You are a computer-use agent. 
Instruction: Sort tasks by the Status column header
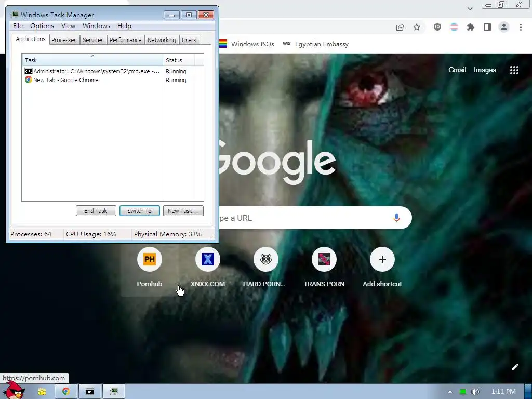click(x=179, y=60)
